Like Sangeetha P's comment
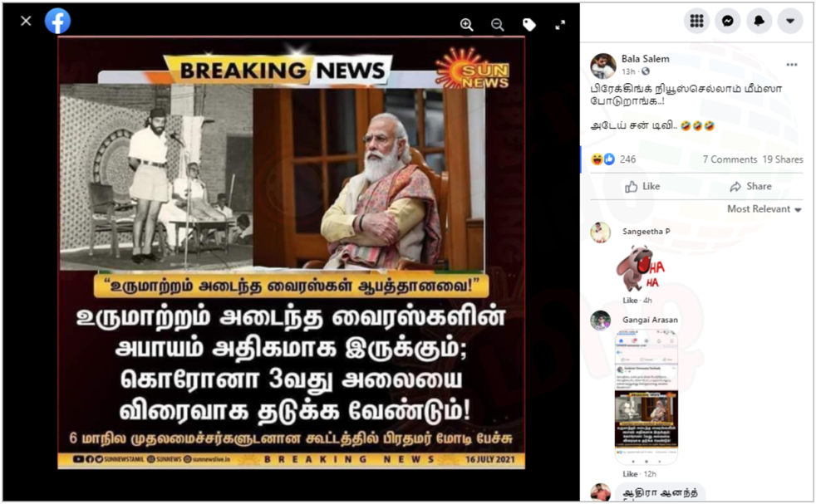The width and height of the screenshot is (816, 504). coord(630,301)
